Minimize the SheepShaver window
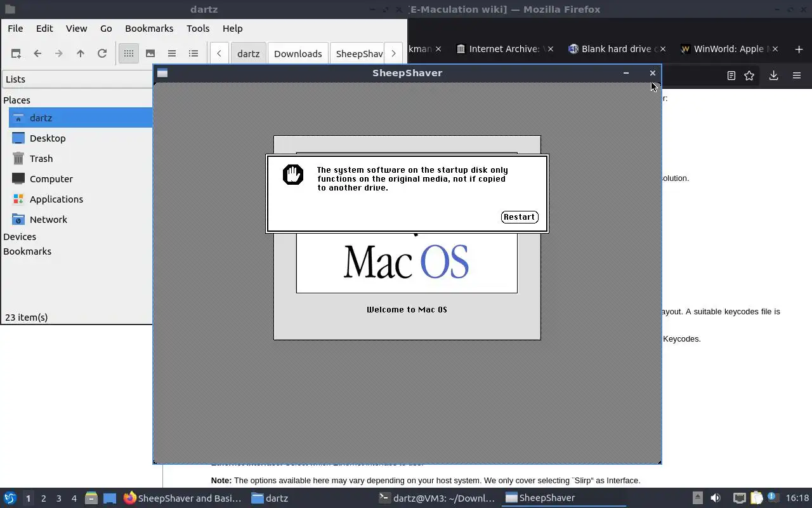 (626, 73)
